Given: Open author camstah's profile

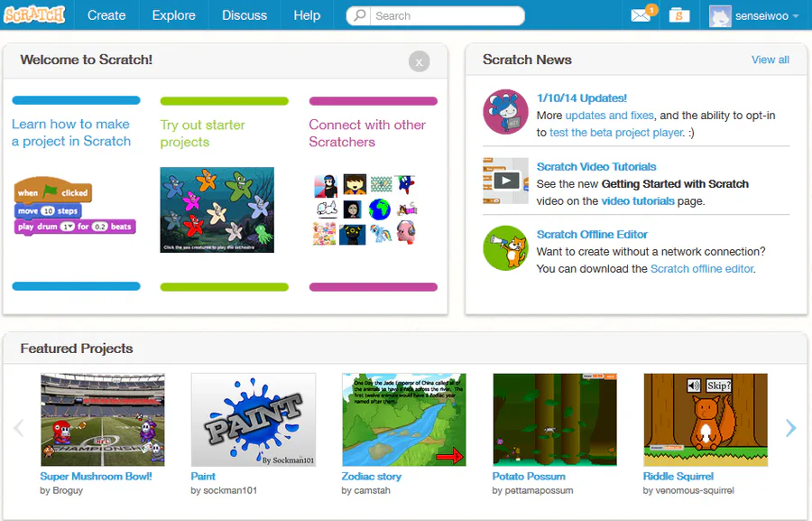Looking at the screenshot, I should pyautogui.click(x=372, y=490).
